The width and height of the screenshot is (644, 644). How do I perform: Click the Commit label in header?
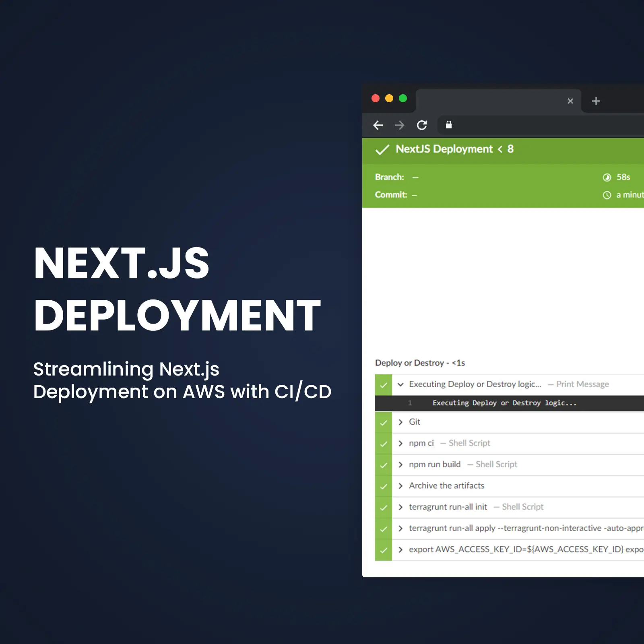pyautogui.click(x=391, y=195)
